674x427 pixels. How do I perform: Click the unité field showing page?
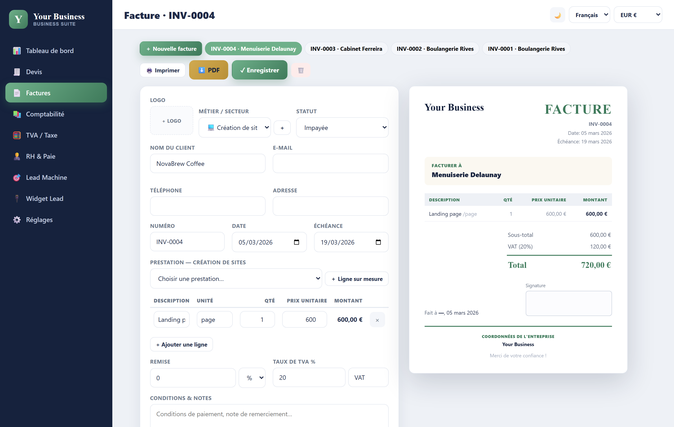[x=214, y=319]
